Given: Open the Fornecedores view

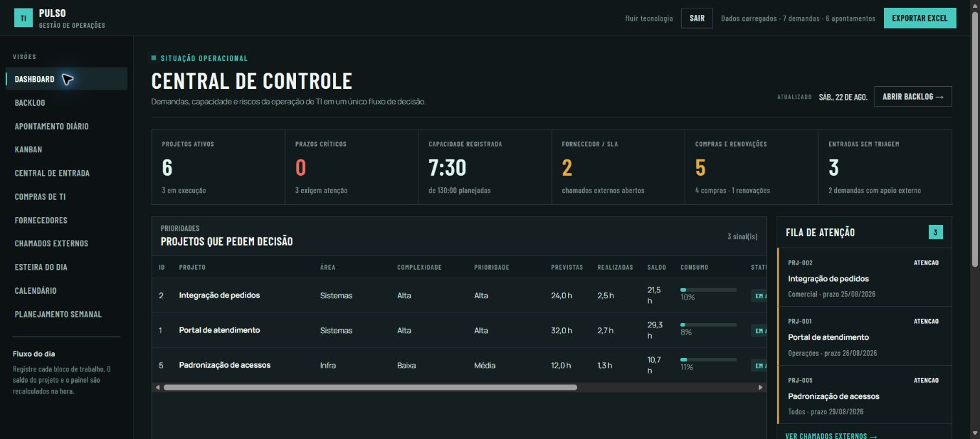Looking at the screenshot, I should pyautogui.click(x=66, y=220).
